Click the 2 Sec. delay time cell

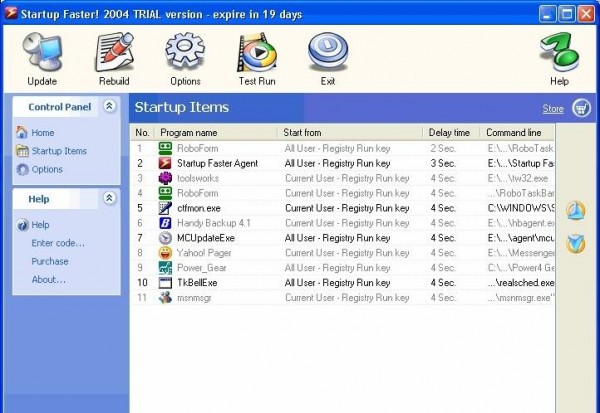(x=443, y=149)
